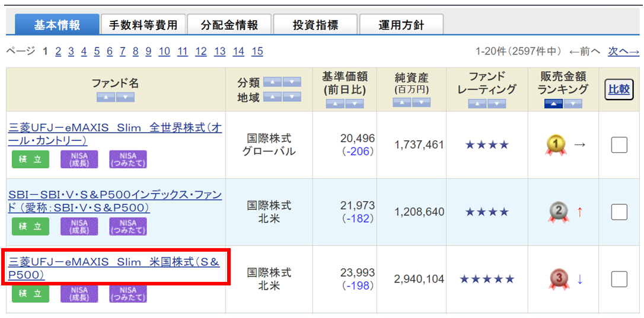The width and height of the screenshot is (644, 318).
Task: Select net assets value 2,940,104
Action: pos(419,280)
